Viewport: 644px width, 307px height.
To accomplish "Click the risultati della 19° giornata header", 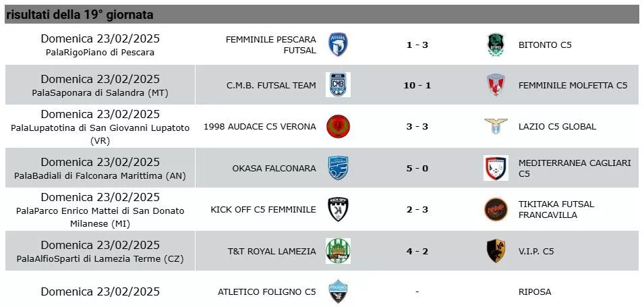I will pyautogui.click(x=80, y=16).
